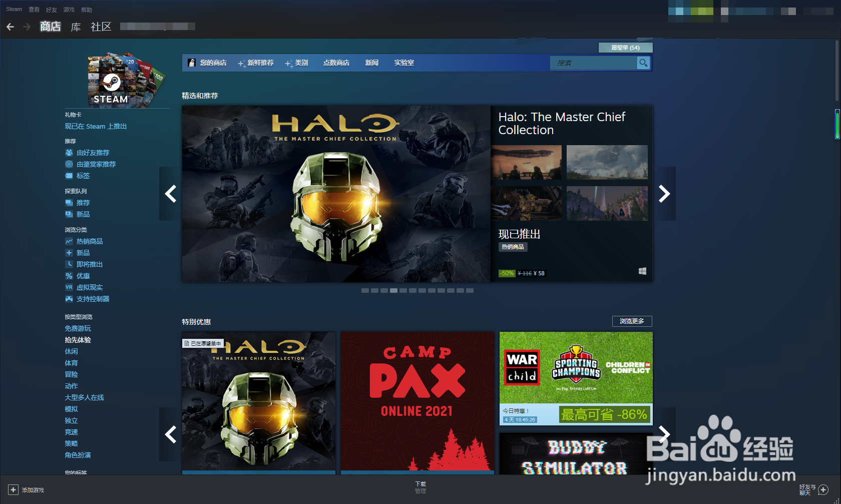
Task: Click the upcoming releases icon
Action: point(69,264)
